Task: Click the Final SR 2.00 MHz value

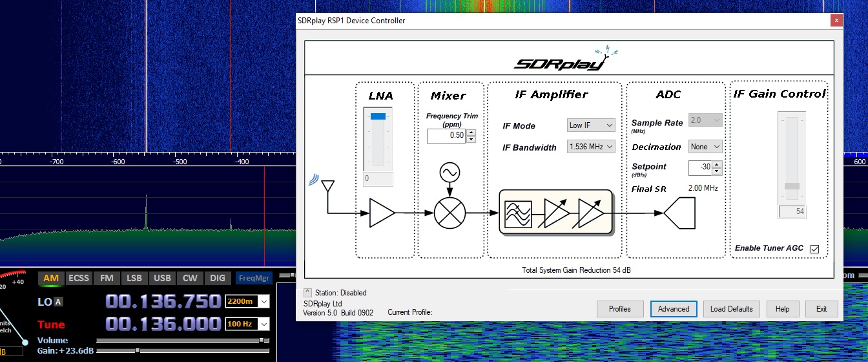Action: [703, 189]
